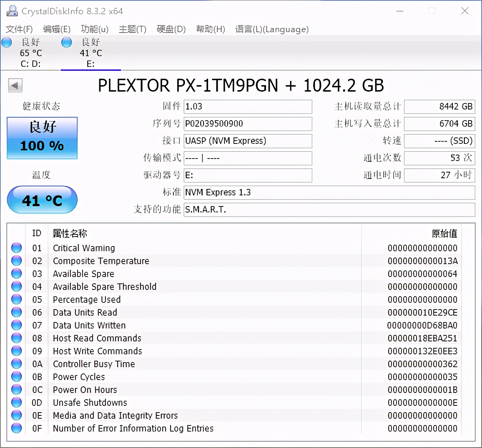Select the serial number P02039500900 field

(x=248, y=124)
